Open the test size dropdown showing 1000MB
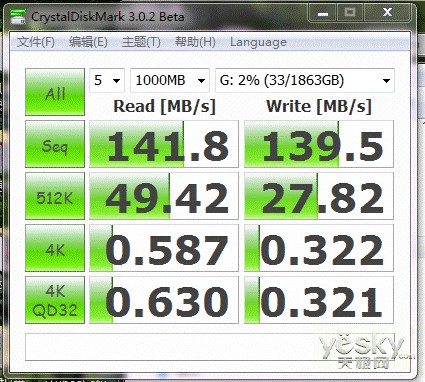Screen dimensions: 425x382 coord(170,80)
